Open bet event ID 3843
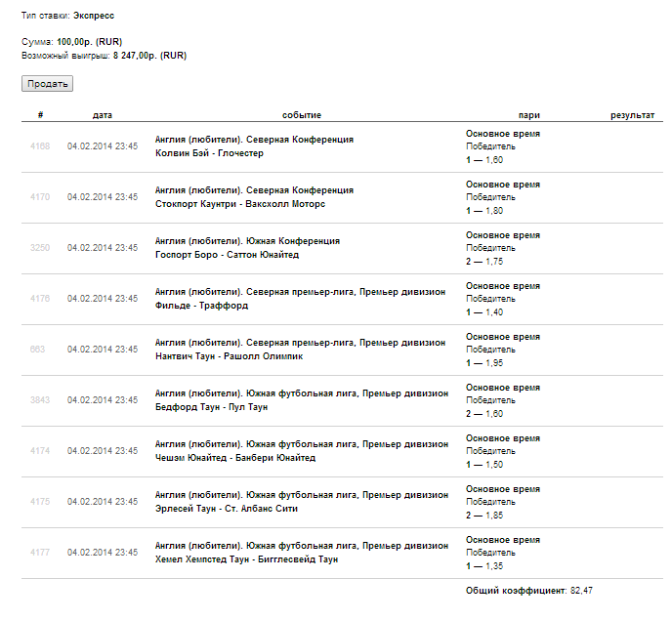The image size is (672, 620). [x=40, y=400]
